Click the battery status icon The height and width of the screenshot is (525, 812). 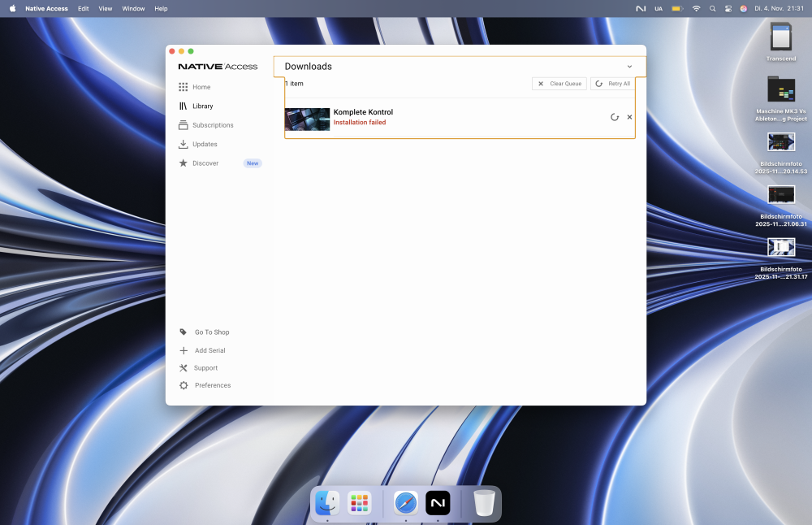[x=677, y=8]
